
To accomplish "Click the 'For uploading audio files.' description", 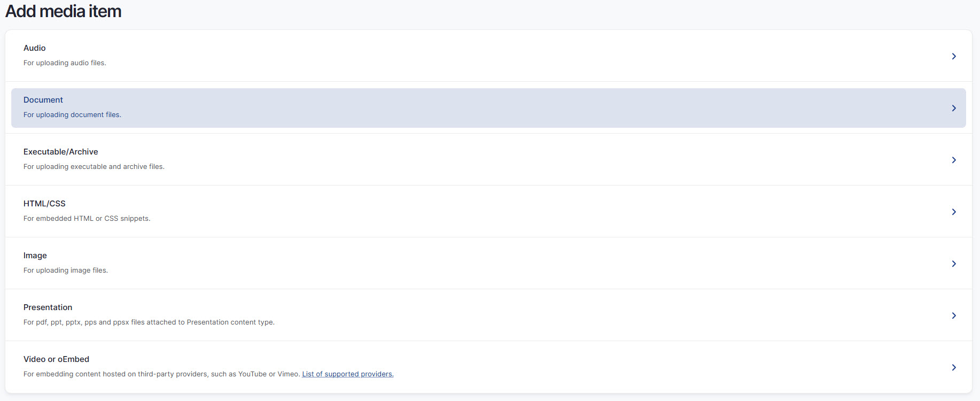I will 65,63.
